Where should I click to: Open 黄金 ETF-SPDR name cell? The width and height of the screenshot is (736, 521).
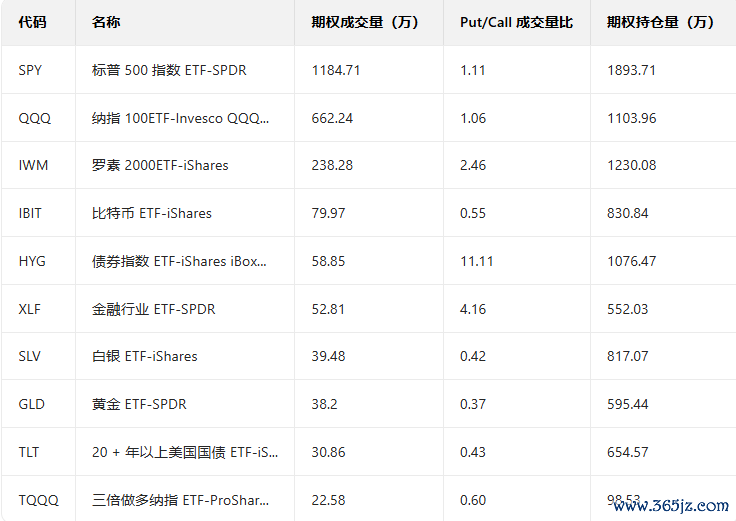click(139, 404)
